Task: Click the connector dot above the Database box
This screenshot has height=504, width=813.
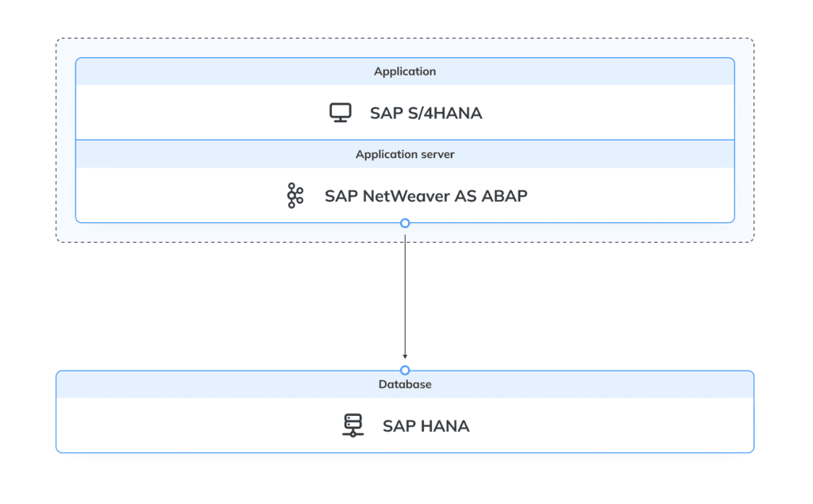Action: pos(405,370)
